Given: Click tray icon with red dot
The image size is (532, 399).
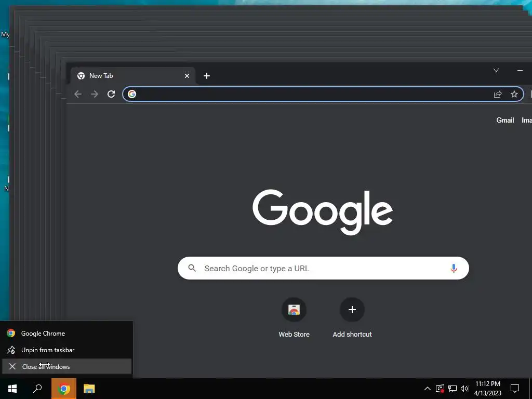Looking at the screenshot, I should pyautogui.click(x=440, y=389).
